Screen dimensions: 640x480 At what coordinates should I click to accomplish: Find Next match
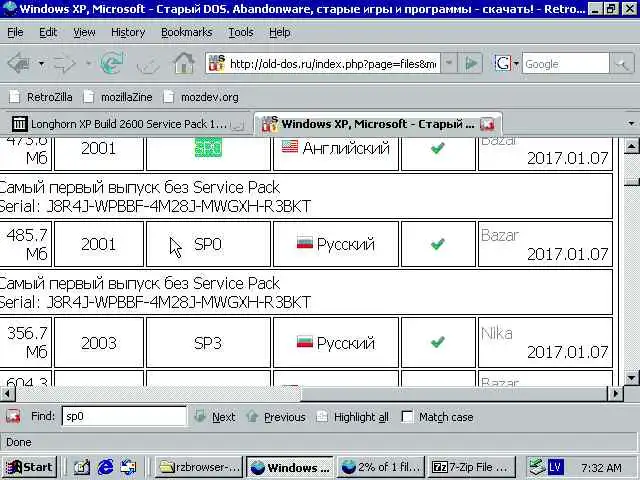pos(215,417)
